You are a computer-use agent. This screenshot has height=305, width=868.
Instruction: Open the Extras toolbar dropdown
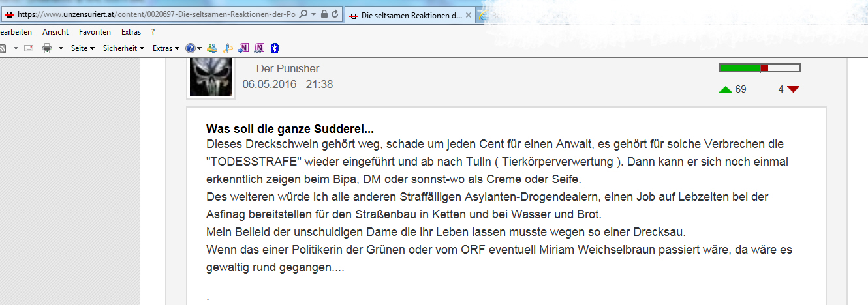[x=166, y=48]
